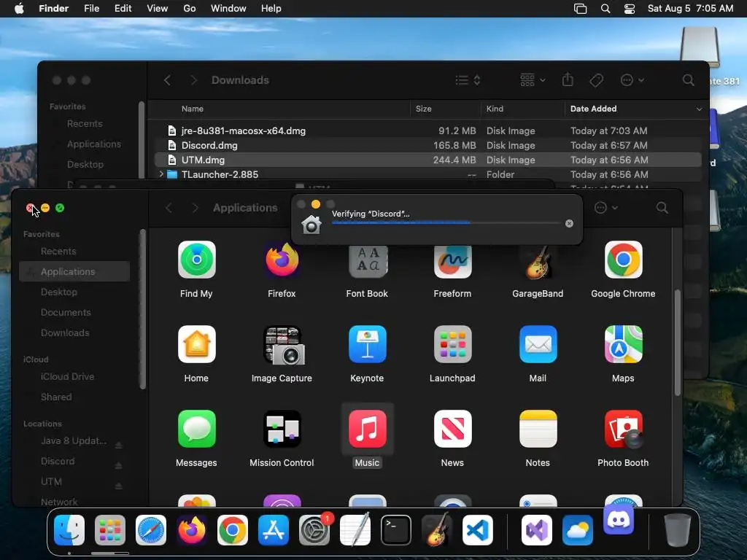Open the View menu
The height and width of the screenshot is (560, 747).
[x=158, y=9]
